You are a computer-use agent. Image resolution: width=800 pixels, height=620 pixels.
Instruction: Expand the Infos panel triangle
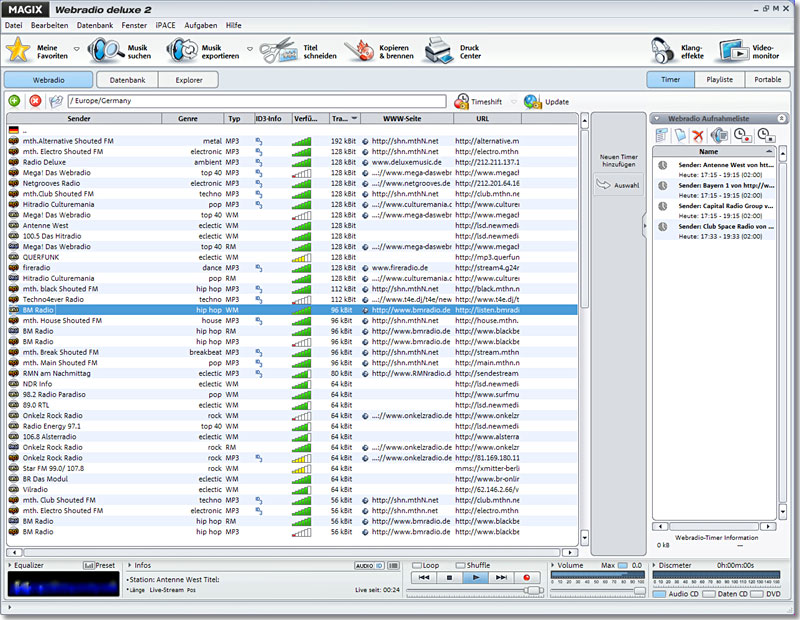click(130, 565)
